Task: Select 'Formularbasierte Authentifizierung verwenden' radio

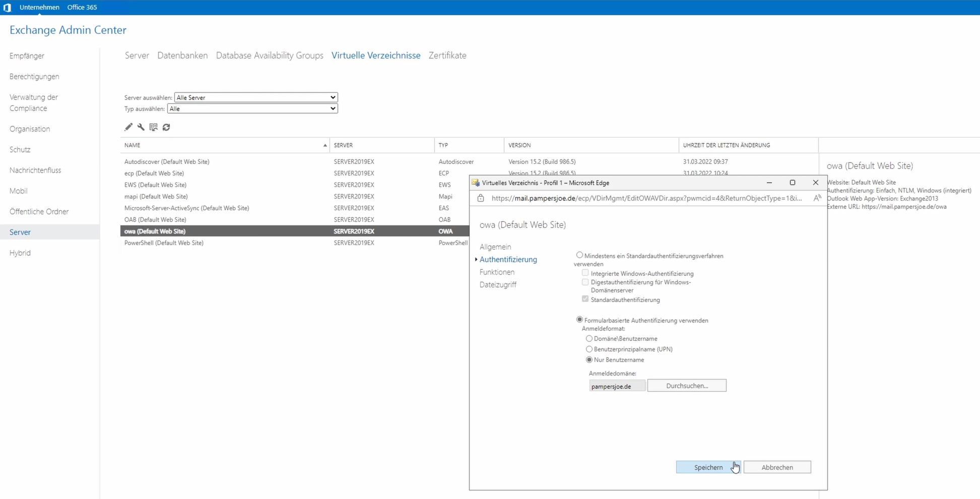Action: [x=579, y=320]
